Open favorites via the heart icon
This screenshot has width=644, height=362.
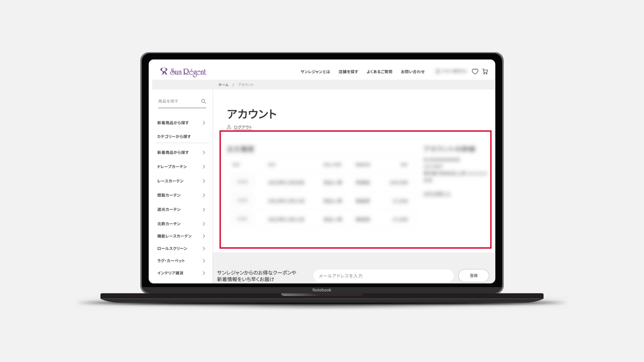[475, 72]
